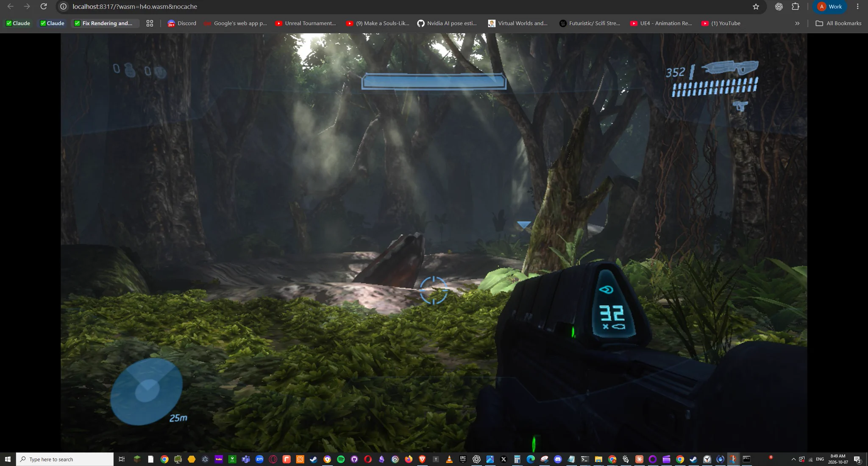This screenshot has width=868, height=466.
Task: Open Chrome's three-dot menu
Action: point(857,6)
